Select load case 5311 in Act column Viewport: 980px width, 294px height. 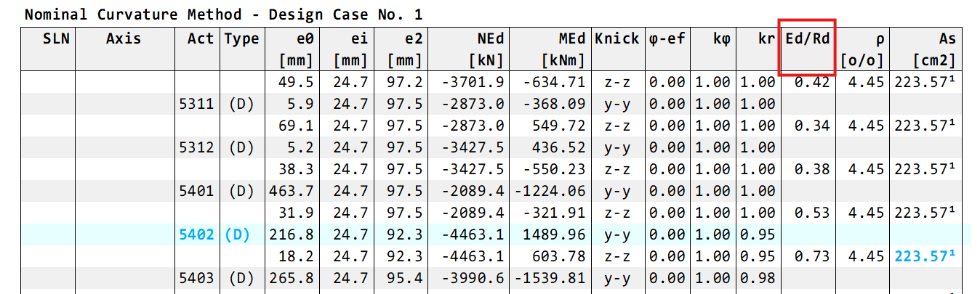(196, 105)
